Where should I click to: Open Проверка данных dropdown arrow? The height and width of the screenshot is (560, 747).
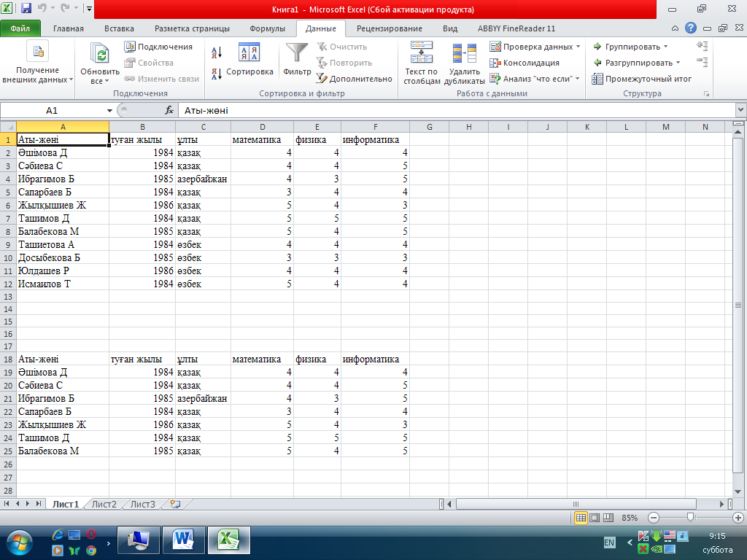(578, 47)
